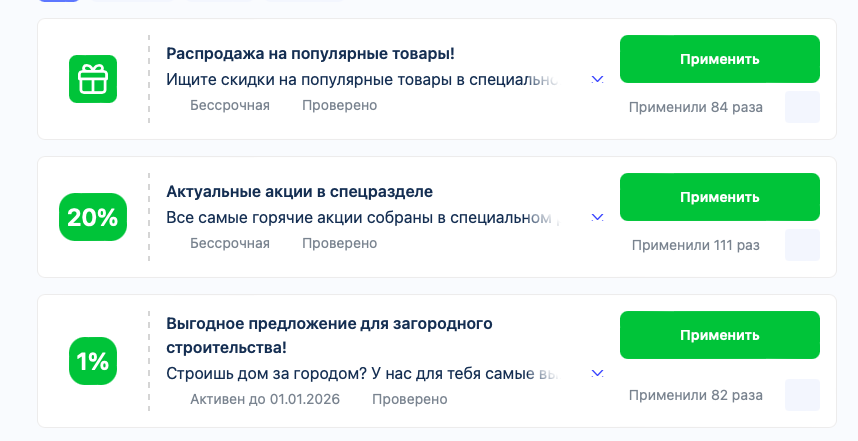Expand the загородное строительство offer description
The image size is (858, 441).
click(597, 373)
